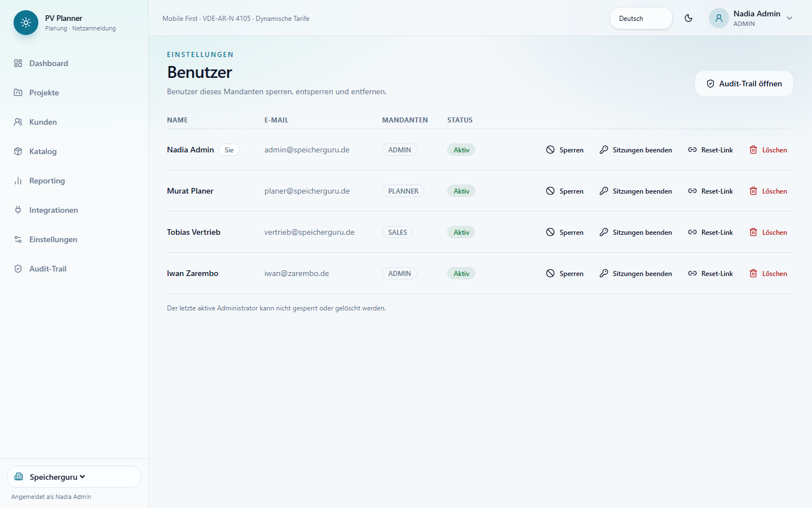The height and width of the screenshot is (508, 812).
Task: Click trash icon in Murat Planer row
Action: 753,191
